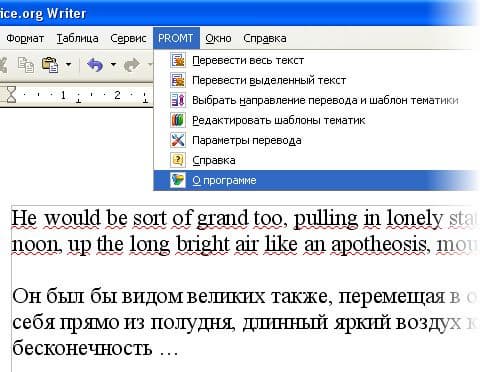Open Справка entry in PROMT dropdown
This screenshot has height=372, width=480.
click(x=214, y=160)
